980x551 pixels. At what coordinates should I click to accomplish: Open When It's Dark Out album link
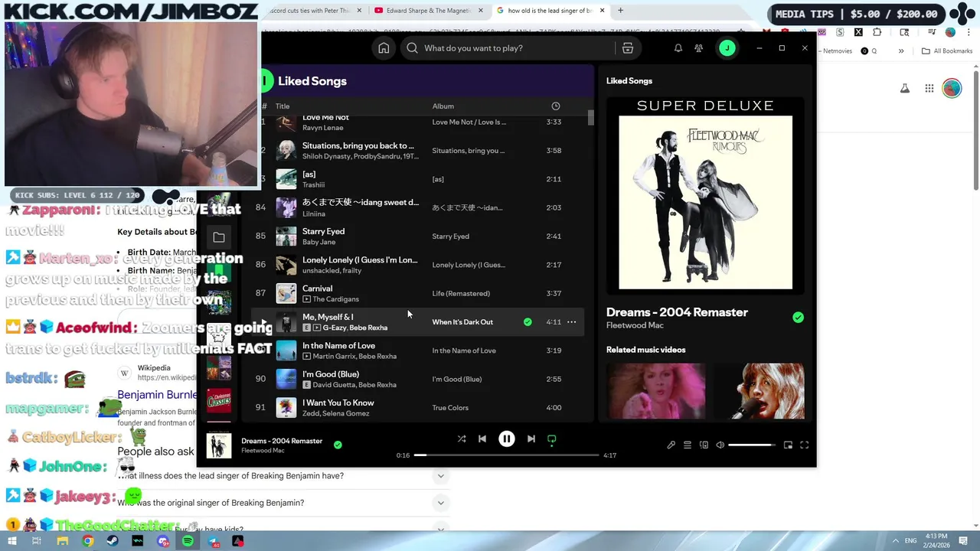[462, 322]
